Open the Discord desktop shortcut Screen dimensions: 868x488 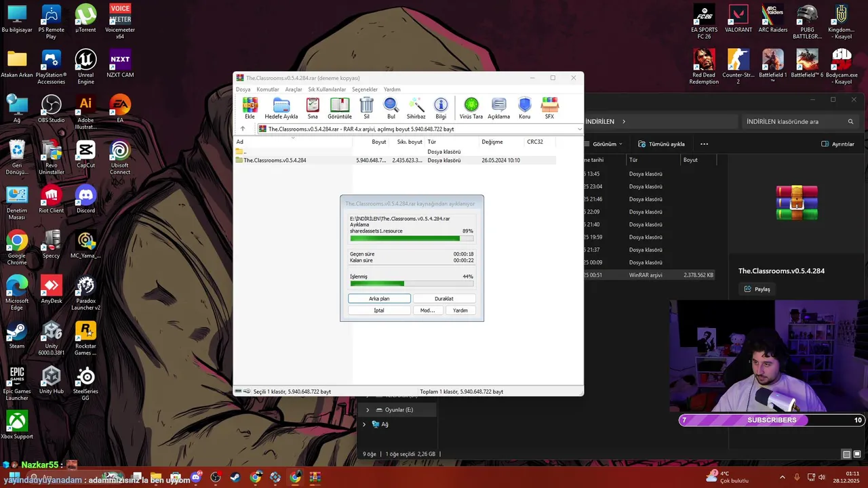pos(85,199)
